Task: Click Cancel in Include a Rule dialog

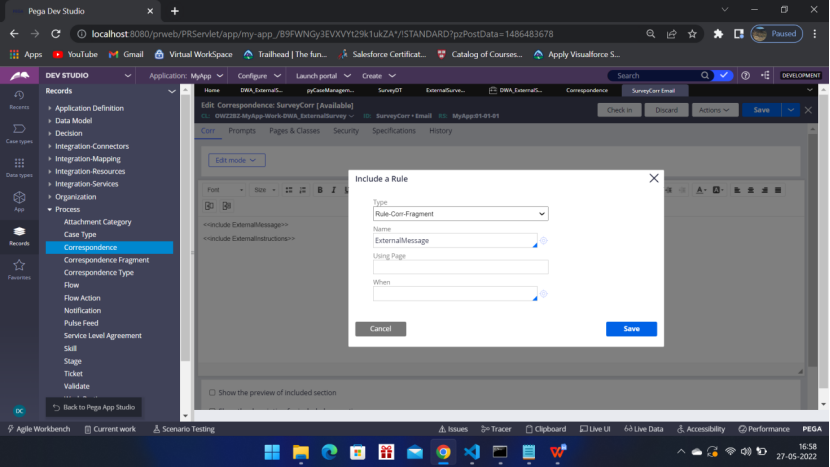Action: (x=381, y=329)
